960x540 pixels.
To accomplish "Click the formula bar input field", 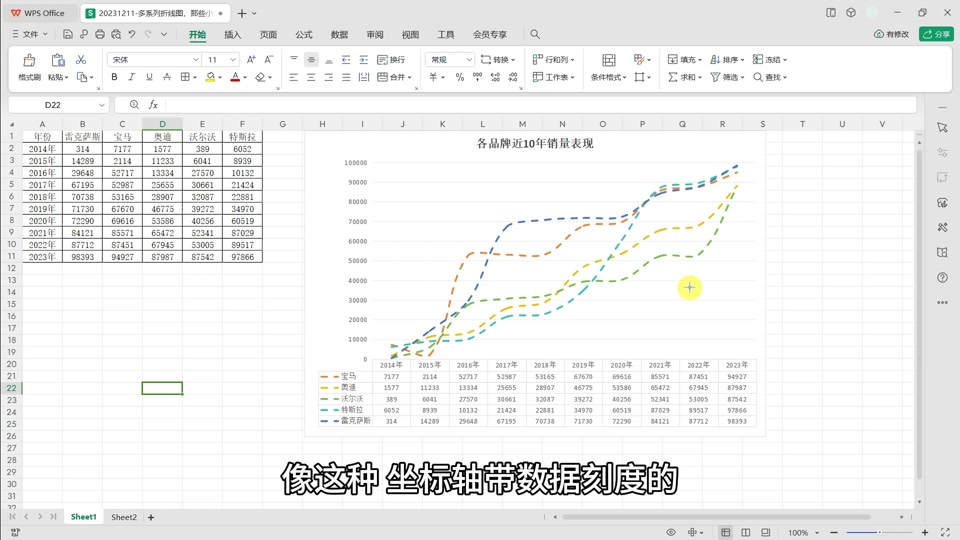I will (541, 105).
